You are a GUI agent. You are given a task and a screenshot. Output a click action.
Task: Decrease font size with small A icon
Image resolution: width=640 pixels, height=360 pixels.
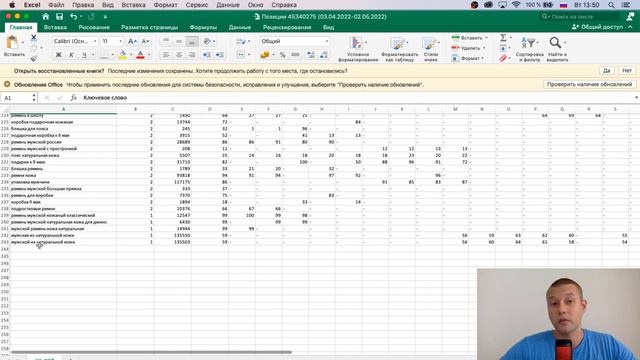[145, 41]
